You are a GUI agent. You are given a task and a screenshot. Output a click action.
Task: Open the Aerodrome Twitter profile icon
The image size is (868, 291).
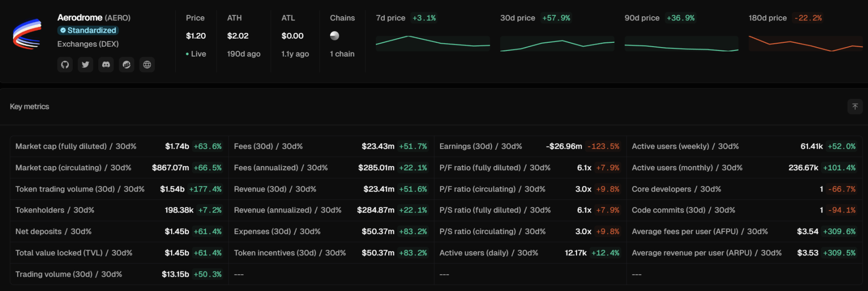tap(86, 65)
